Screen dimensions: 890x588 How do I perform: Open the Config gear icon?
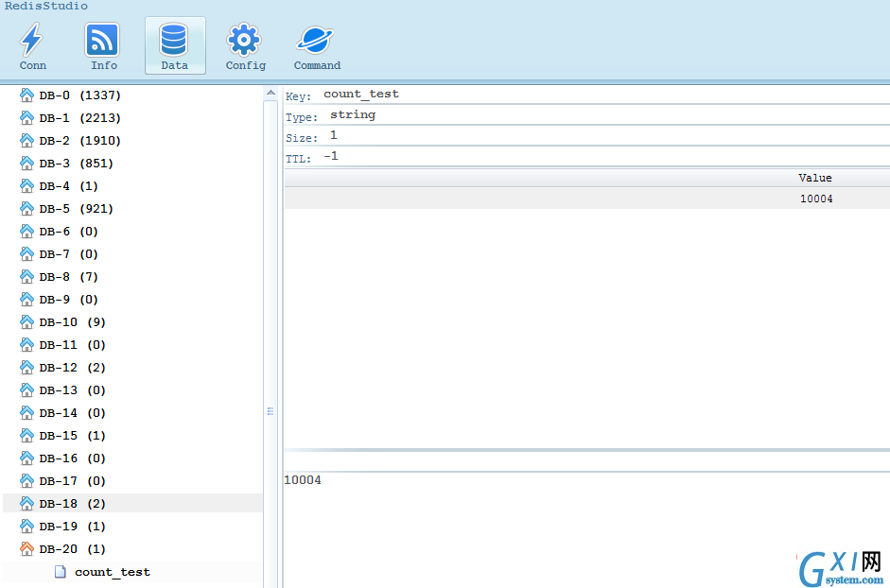click(244, 40)
